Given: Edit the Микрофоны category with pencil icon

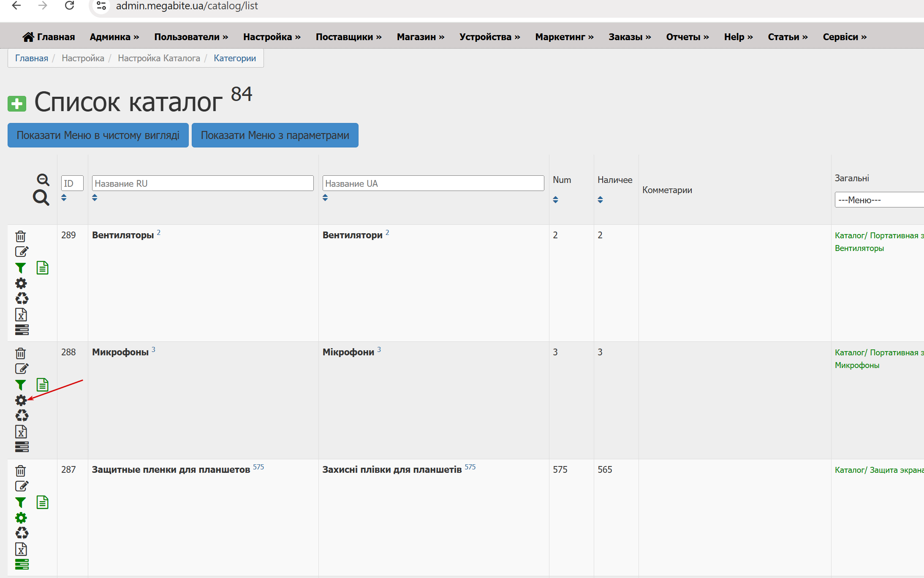Looking at the screenshot, I should point(22,368).
